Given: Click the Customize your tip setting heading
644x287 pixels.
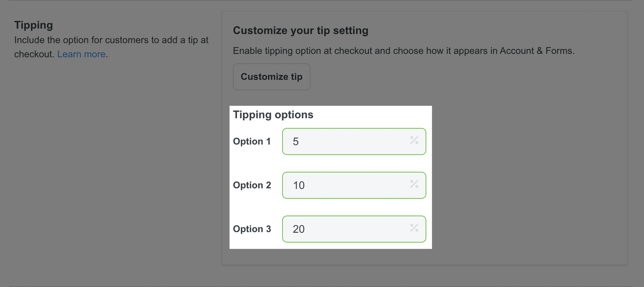Looking at the screenshot, I should [300, 31].
